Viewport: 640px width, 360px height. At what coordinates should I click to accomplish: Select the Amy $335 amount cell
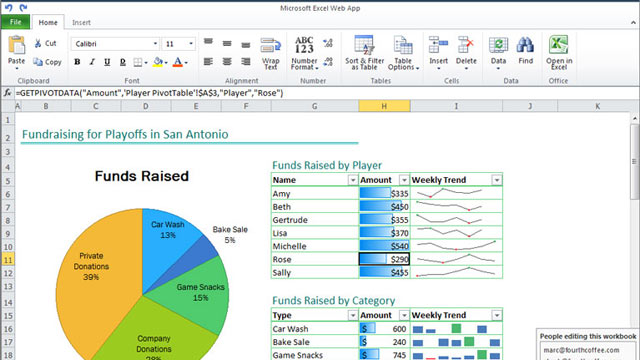tap(384, 193)
